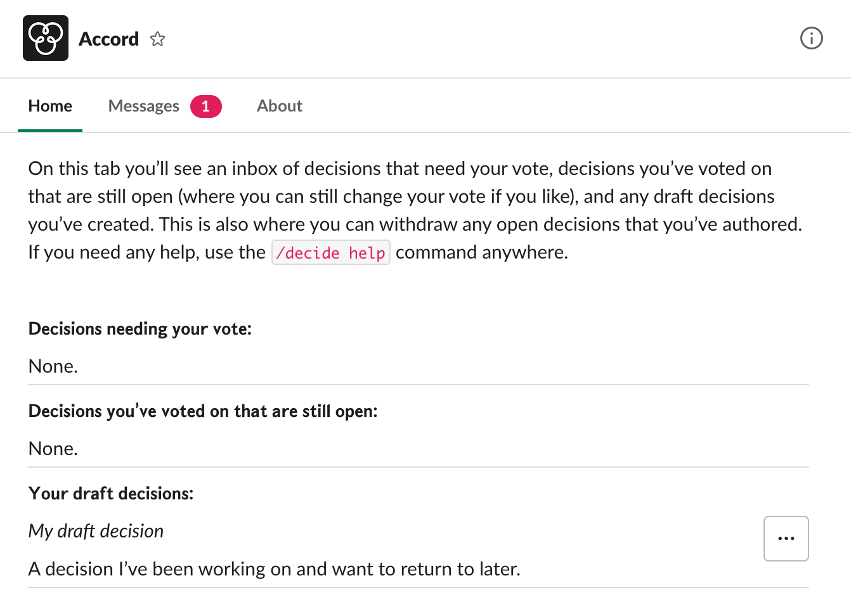Screen dimensions: 851x616
Task: Open the ellipsis menu for My draft decision
Action: pyautogui.click(x=786, y=538)
